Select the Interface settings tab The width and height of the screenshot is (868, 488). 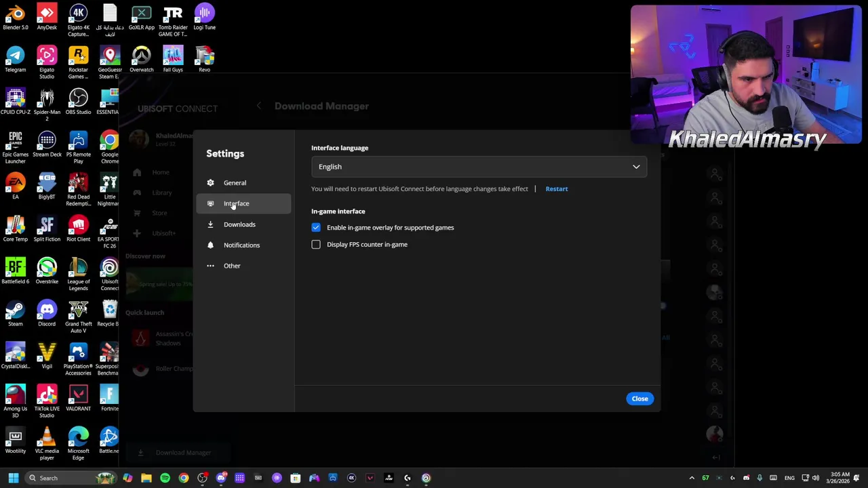[243, 203]
